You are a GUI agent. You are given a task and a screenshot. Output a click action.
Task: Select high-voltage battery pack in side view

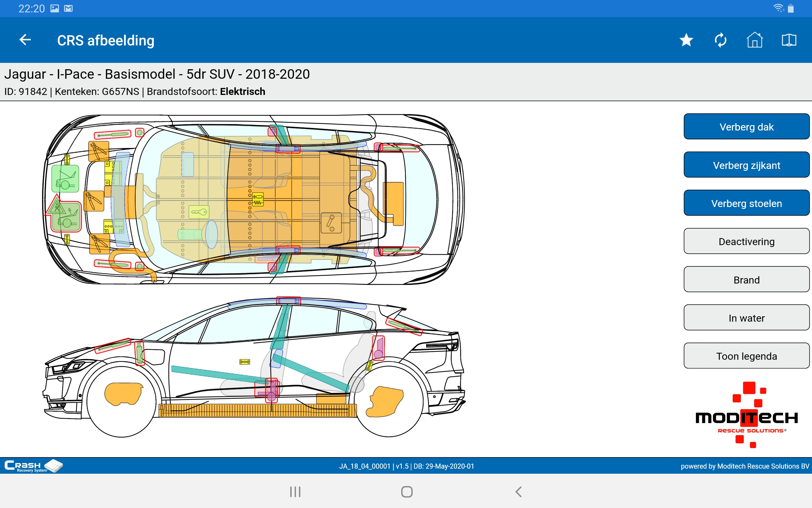[258, 410]
